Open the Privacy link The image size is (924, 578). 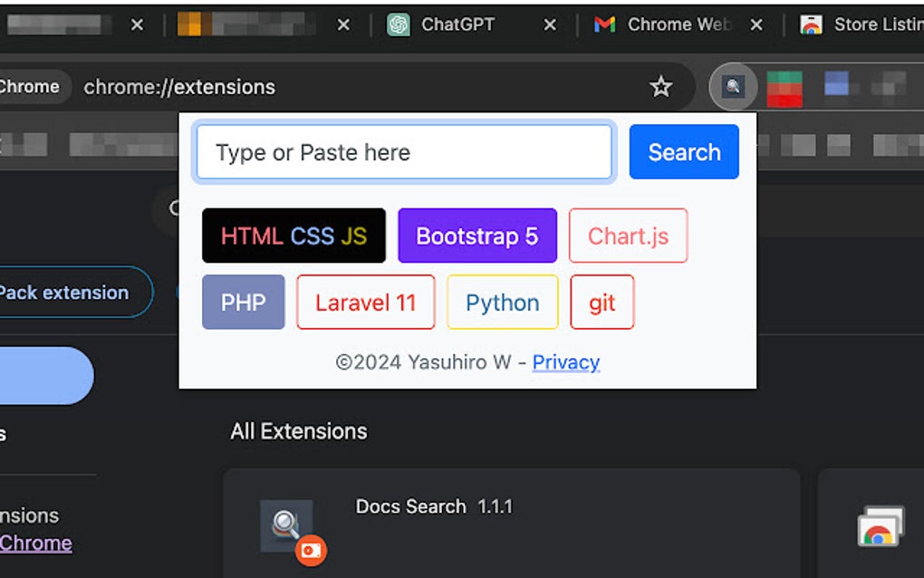[x=565, y=362]
